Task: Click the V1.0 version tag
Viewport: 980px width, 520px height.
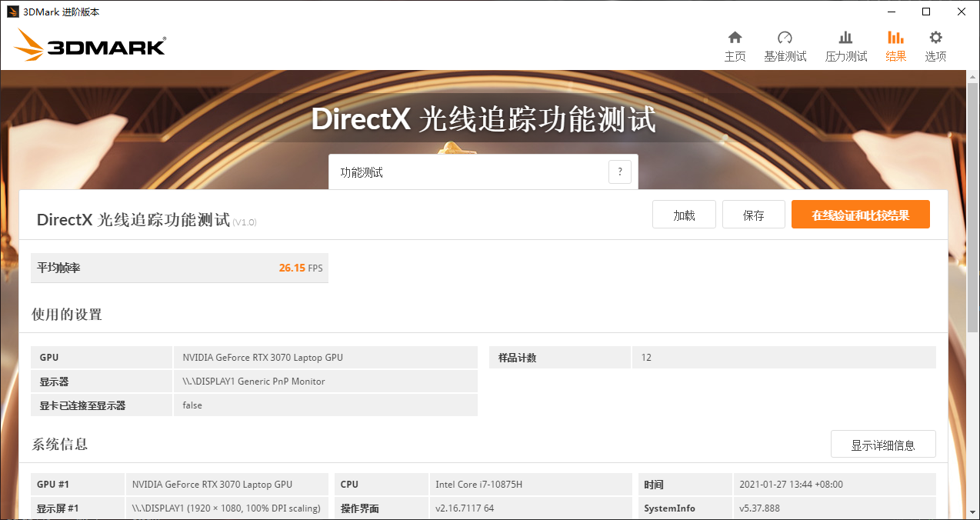Action: (x=245, y=222)
